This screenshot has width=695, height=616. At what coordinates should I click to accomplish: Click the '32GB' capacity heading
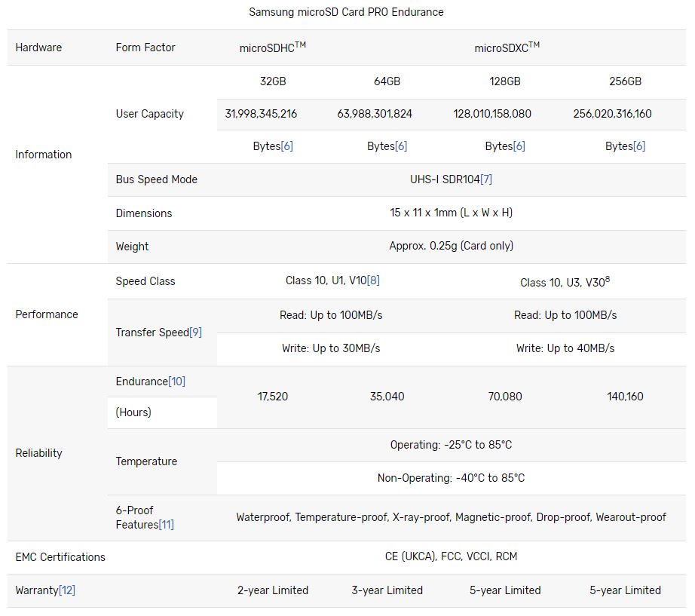click(273, 81)
